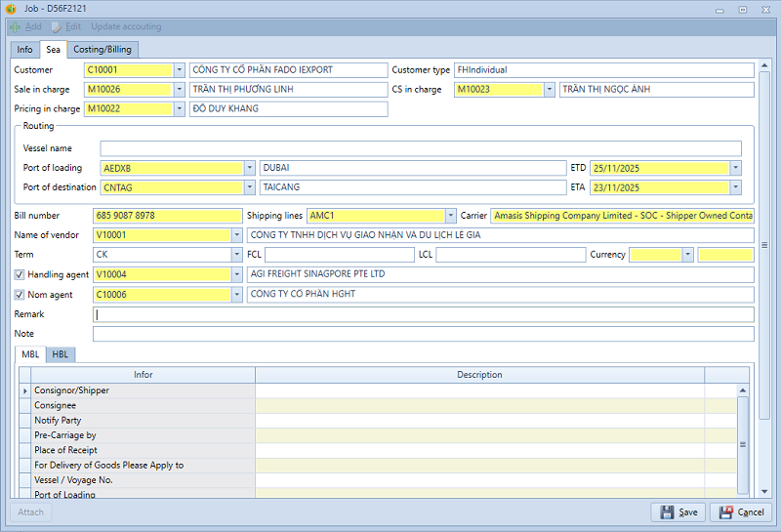The image size is (781, 532).
Task: Expand the Port of destination dropdown
Action: (x=250, y=187)
